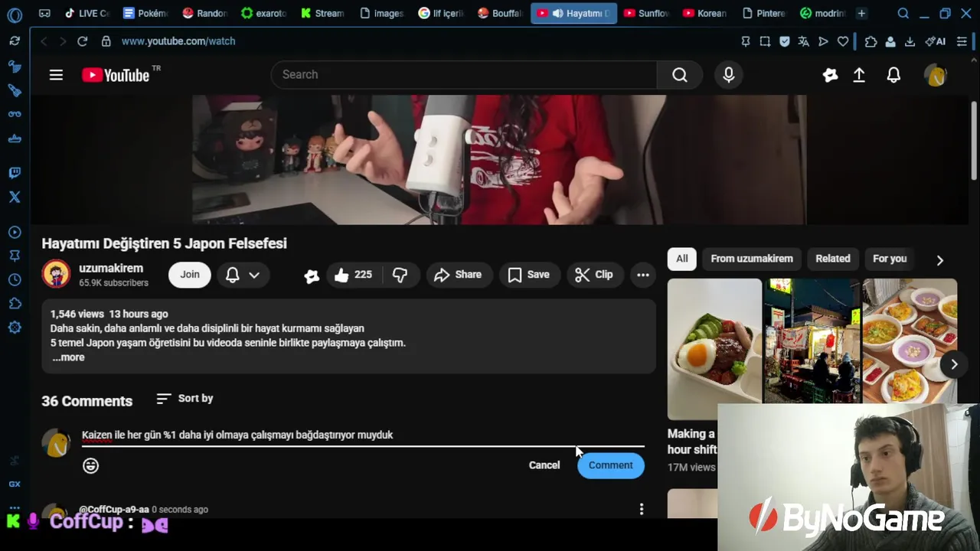
Task: Switch to the Pintere browser tab
Action: coord(764,13)
